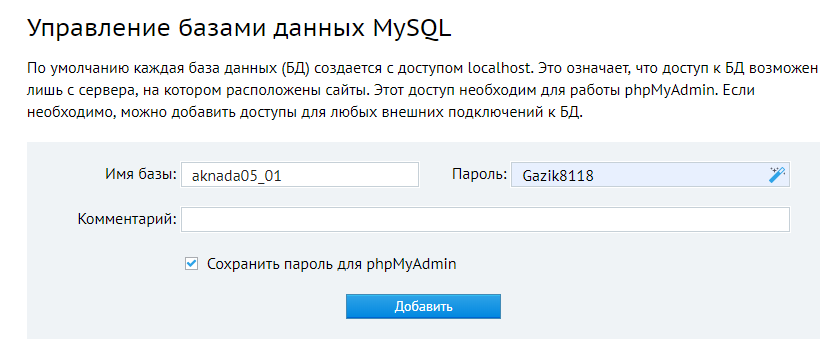Click the 'Пароль:' label text
835x364 pixels.
(479, 174)
